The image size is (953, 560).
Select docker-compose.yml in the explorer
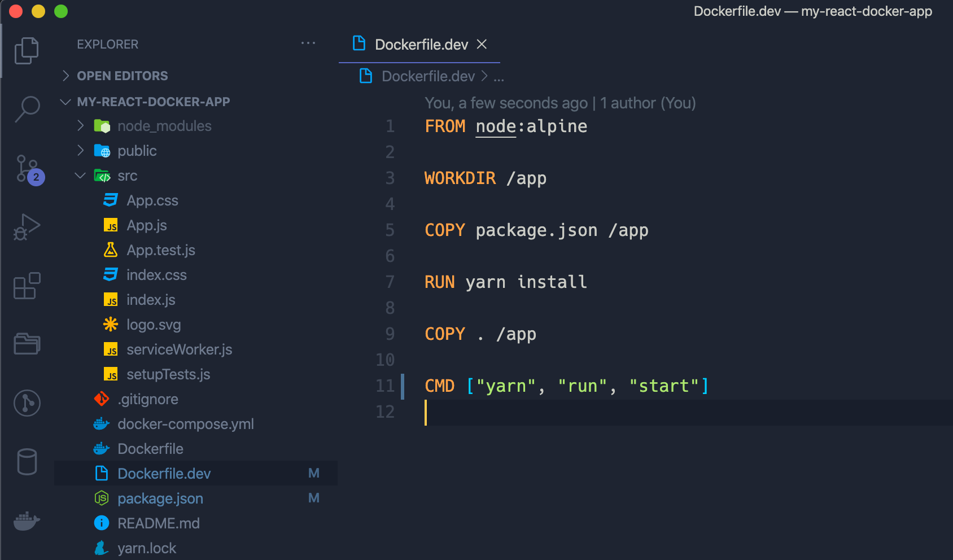186,423
